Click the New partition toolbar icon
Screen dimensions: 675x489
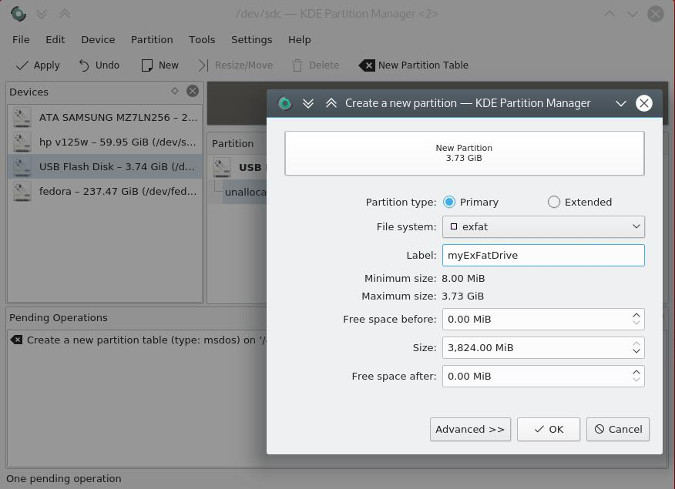[x=146, y=65]
